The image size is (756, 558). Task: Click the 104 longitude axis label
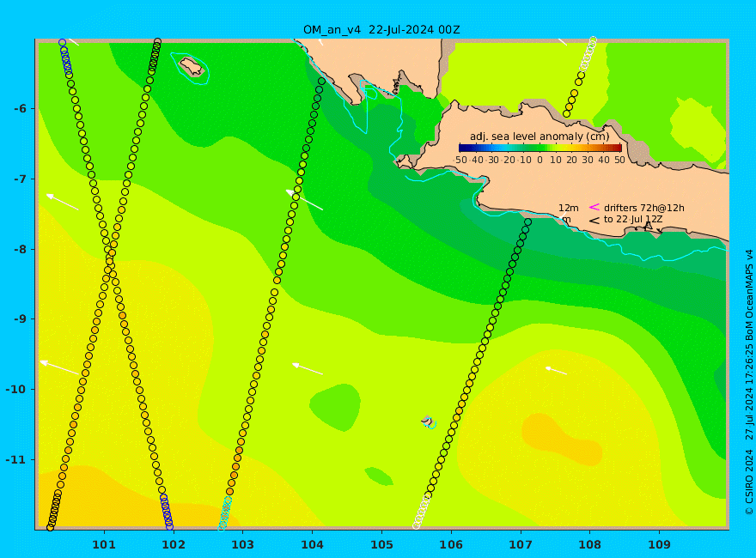point(312,544)
